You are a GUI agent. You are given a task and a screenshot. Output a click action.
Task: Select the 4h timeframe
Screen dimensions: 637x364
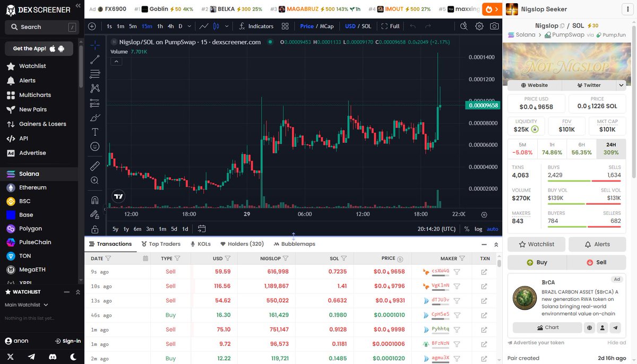[x=170, y=26]
